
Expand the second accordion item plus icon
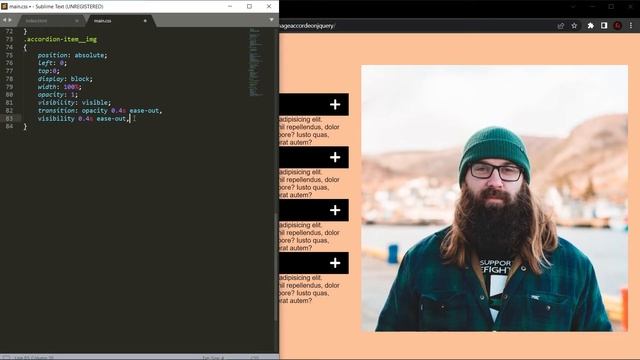(335, 157)
